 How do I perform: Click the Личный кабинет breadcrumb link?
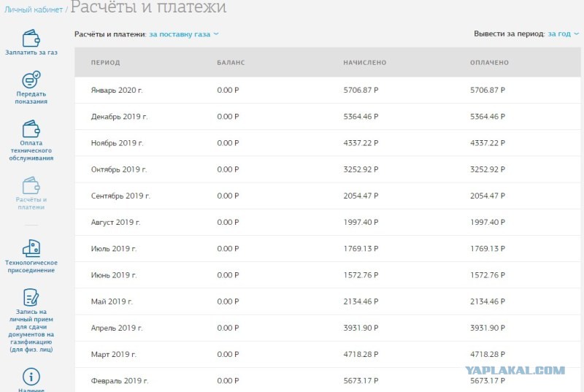pyautogui.click(x=34, y=9)
